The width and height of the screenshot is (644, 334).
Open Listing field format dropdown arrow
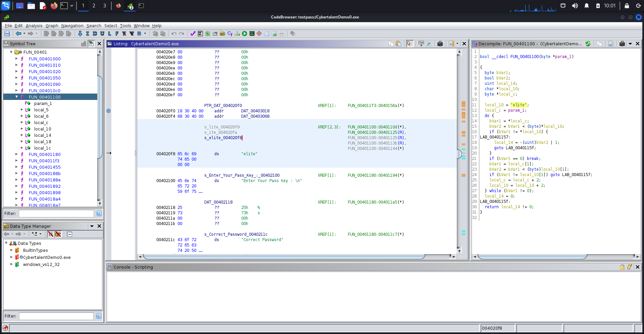(x=457, y=44)
